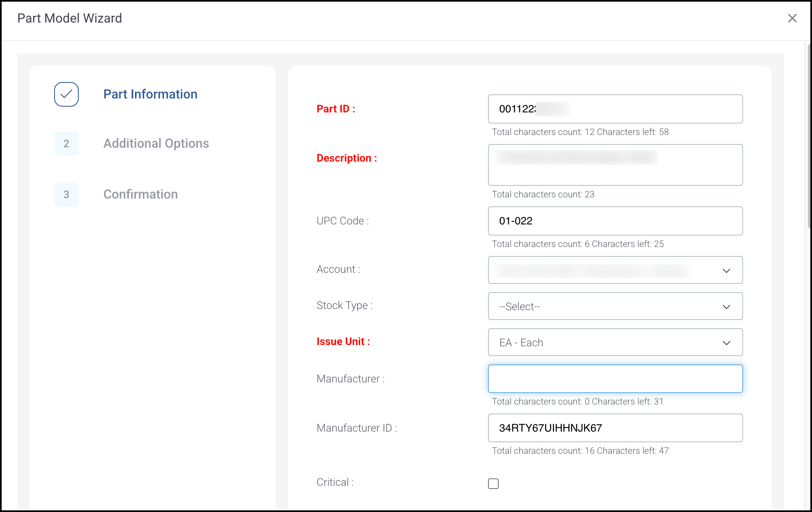Viewport: 812px width, 512px height.
Task: Close the Part Model Wizard dialog
Action: (792, 18)
